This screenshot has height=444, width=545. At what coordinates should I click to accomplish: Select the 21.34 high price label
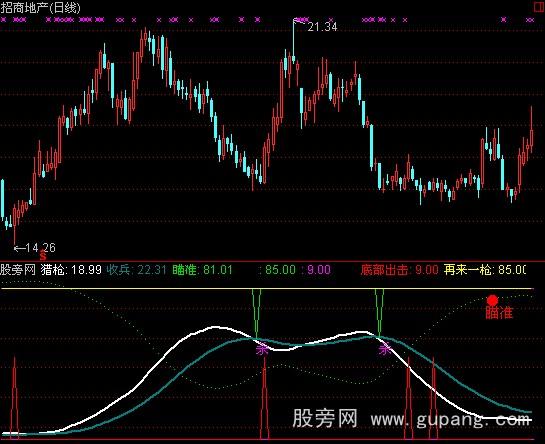coord(322,27)
